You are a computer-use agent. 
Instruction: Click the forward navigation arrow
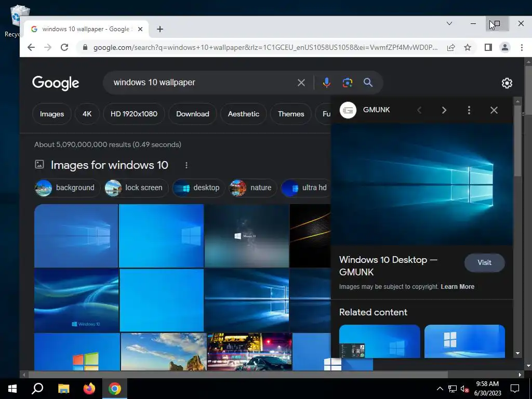click(47, 47)
